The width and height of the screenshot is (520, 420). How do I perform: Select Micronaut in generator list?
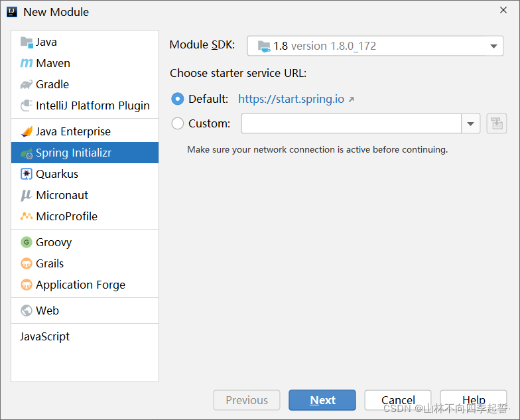coord(85,195)
